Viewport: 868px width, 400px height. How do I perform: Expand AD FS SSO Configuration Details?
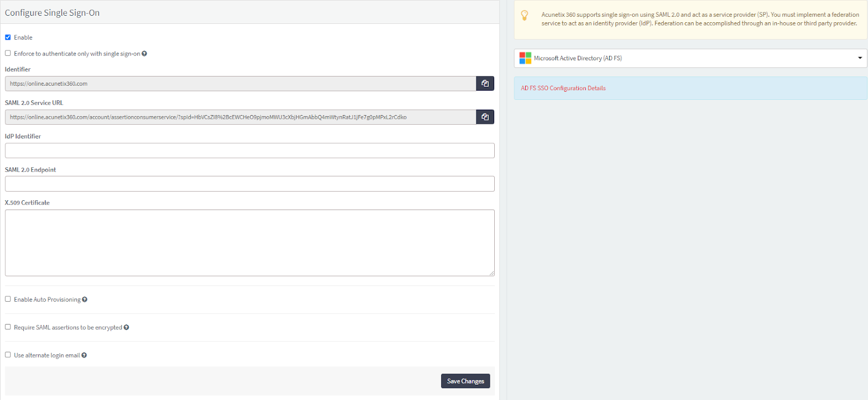563,88
